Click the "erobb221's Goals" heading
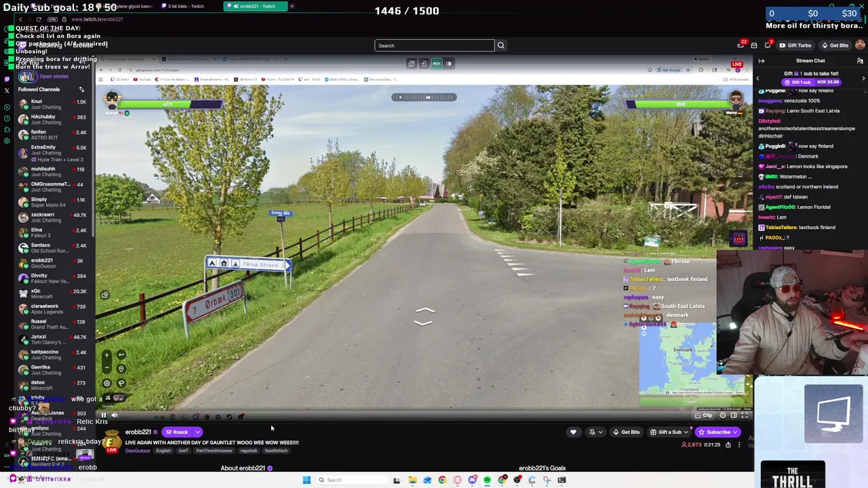Screen dimensions: 868x488 (x=542, y=468)
